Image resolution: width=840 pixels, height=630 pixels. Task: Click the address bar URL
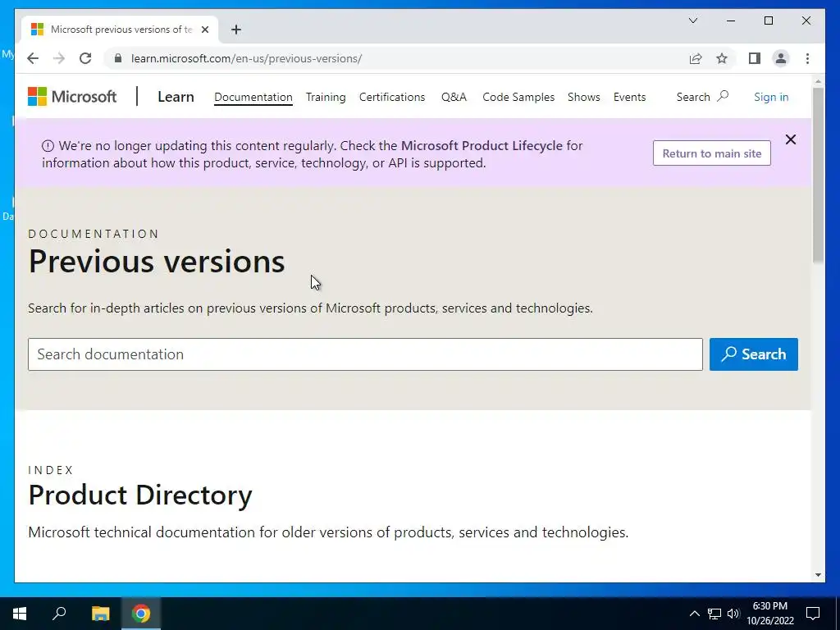click(246, 58)
